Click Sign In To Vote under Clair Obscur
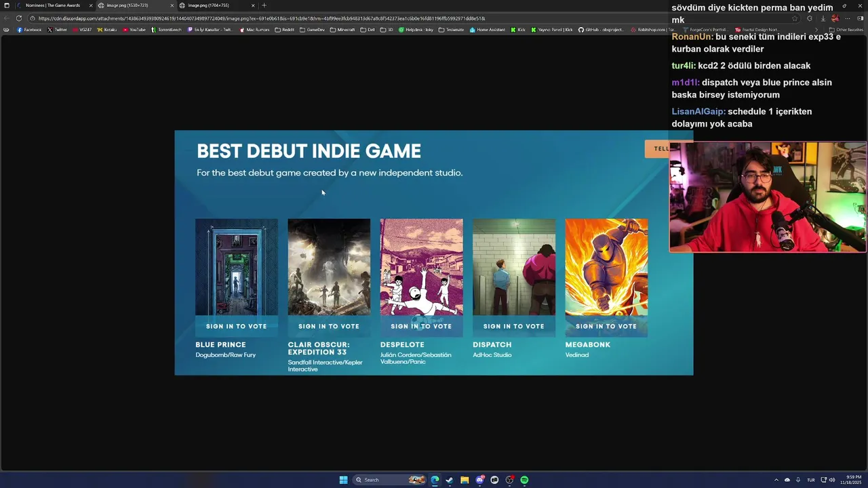 point(329,327)
